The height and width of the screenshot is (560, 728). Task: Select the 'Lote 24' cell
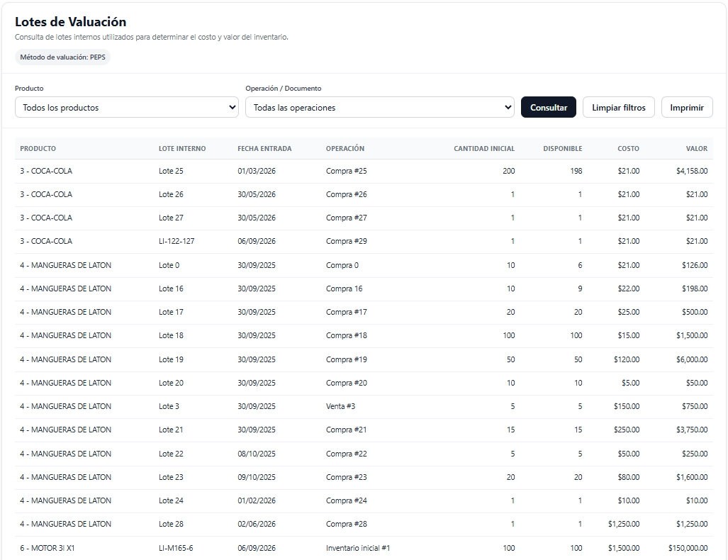171,500
